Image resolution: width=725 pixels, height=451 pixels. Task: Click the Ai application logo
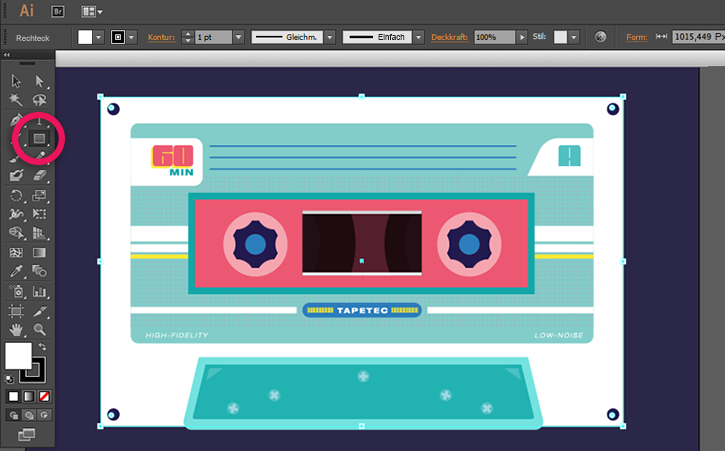click(26, 11)
